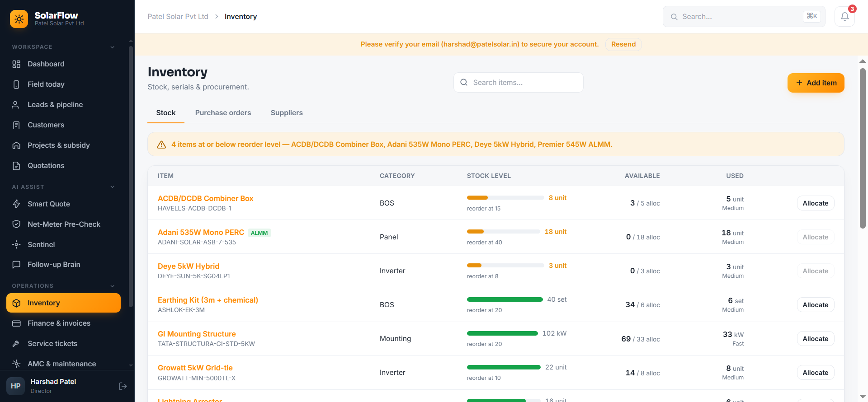Collapse the Operations sidebar section
The height and width of the screenshot is (402, 868).
(x=113, y=286)
